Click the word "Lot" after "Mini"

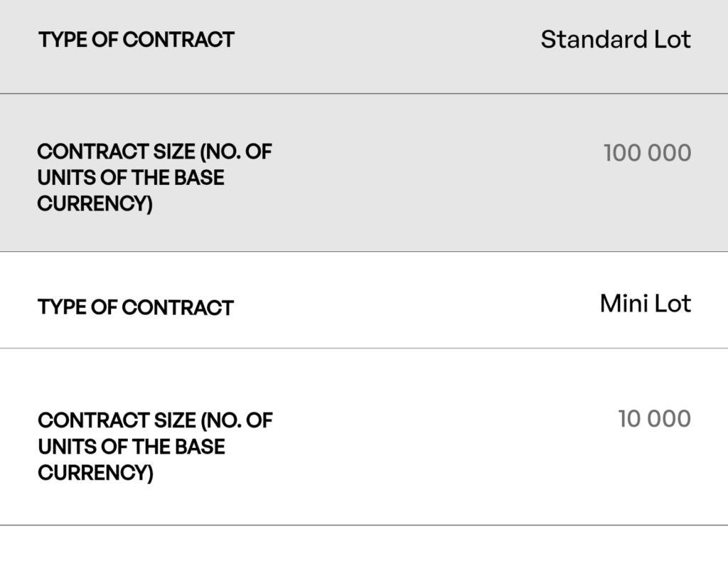pyautogui.click(x=673, y=304)
